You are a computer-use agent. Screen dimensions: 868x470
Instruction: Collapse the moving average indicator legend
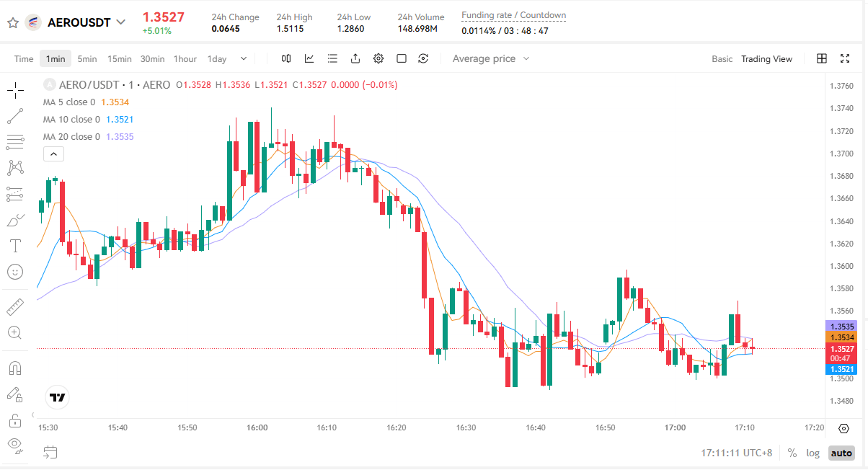coord(54,154)
